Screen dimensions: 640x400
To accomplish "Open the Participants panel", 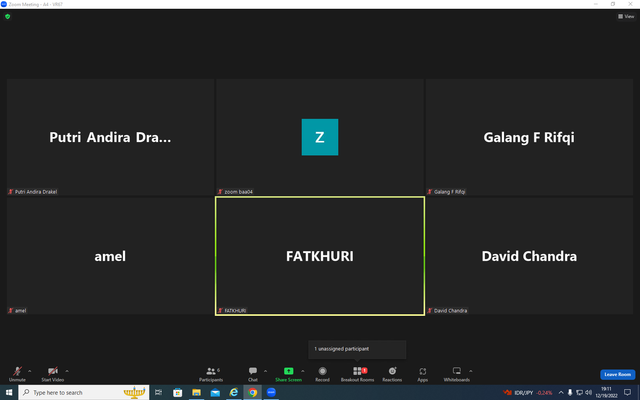I will coord(211,374).
